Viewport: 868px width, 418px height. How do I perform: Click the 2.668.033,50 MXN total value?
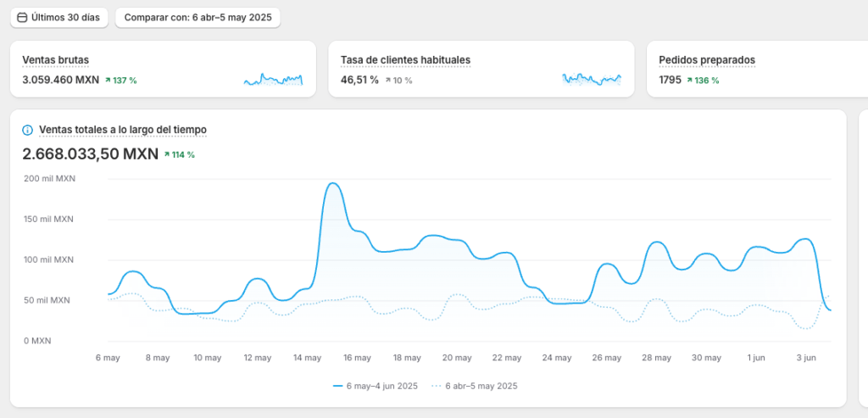tap(91, 153)
